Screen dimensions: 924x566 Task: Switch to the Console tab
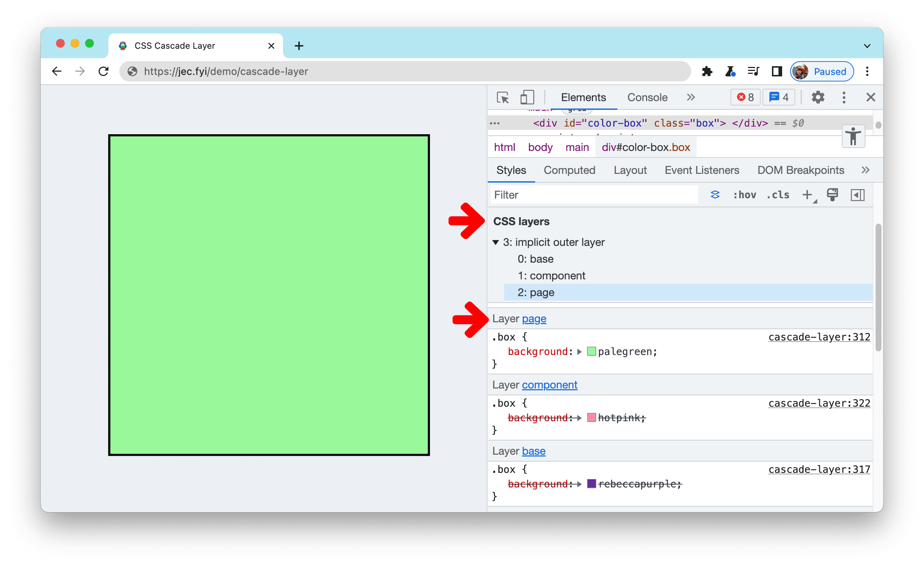[645, 97]
